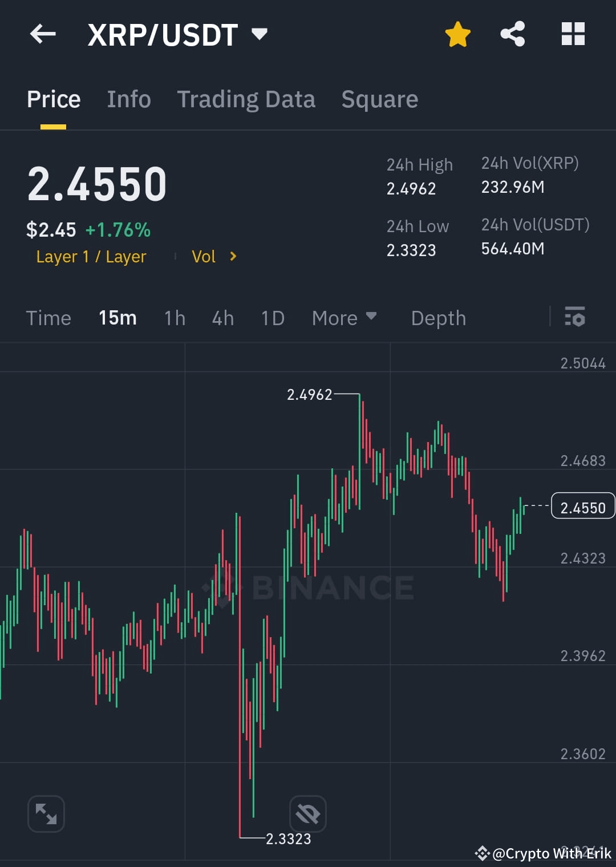Open the XRP/USDT pair selector dropdown

point(260,34)
